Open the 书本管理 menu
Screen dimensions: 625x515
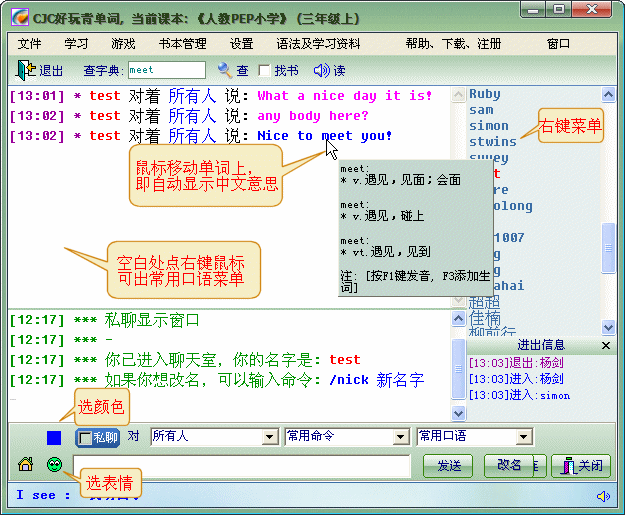182,44
